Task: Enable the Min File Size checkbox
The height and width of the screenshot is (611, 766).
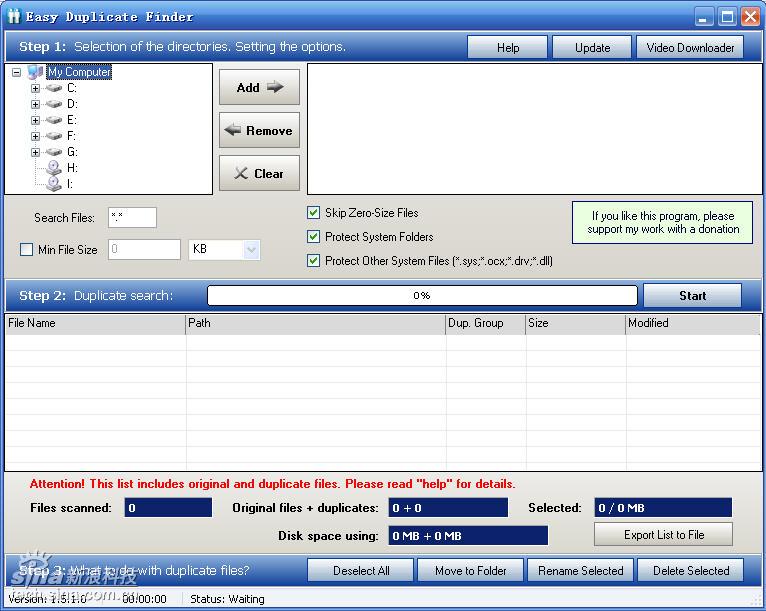Action: point(26,250)
